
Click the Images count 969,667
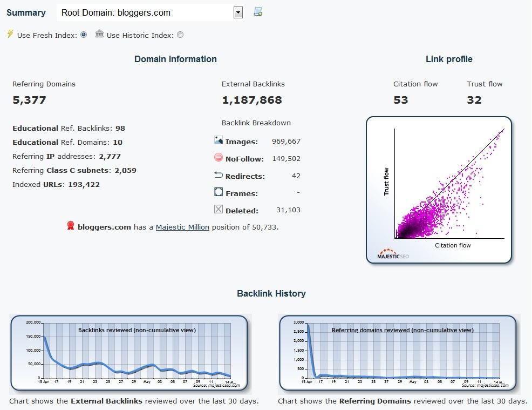coord(286,142)
